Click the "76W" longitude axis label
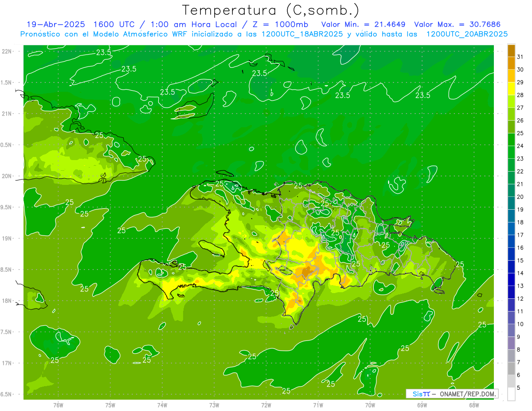 click(x=58, y=406)
